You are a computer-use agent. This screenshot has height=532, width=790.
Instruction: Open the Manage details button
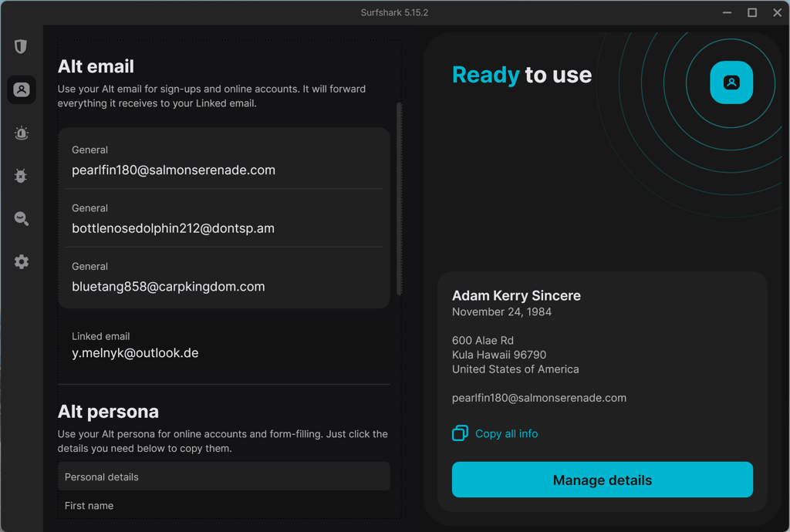(x=602, y=480)
